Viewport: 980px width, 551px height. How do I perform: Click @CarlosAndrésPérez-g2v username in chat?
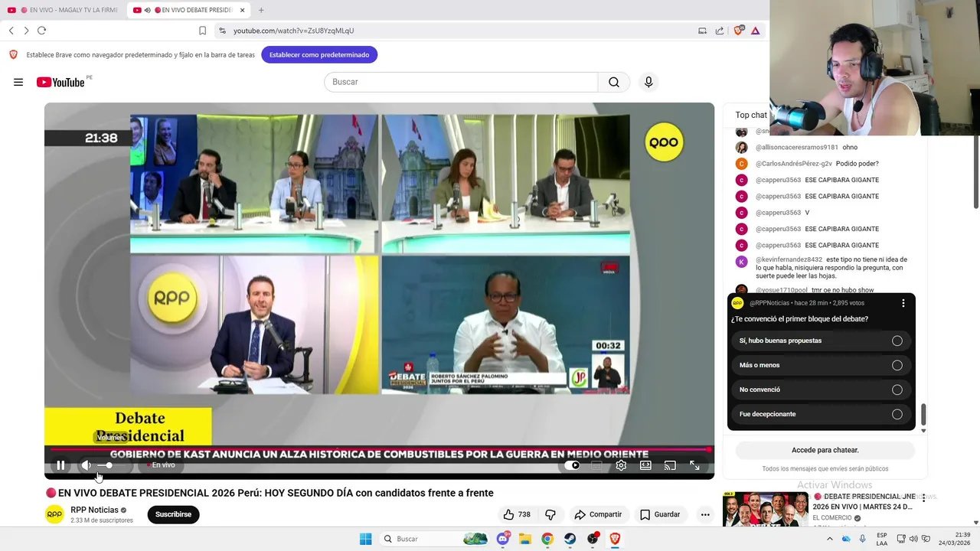pyautogui.click(x=794, y=164)
